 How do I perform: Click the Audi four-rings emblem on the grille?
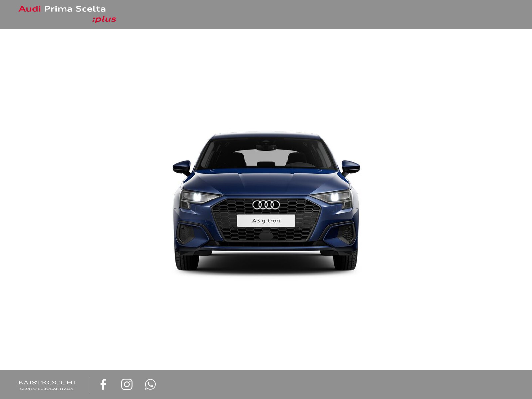pyautogui.click(x=266, y=205)
